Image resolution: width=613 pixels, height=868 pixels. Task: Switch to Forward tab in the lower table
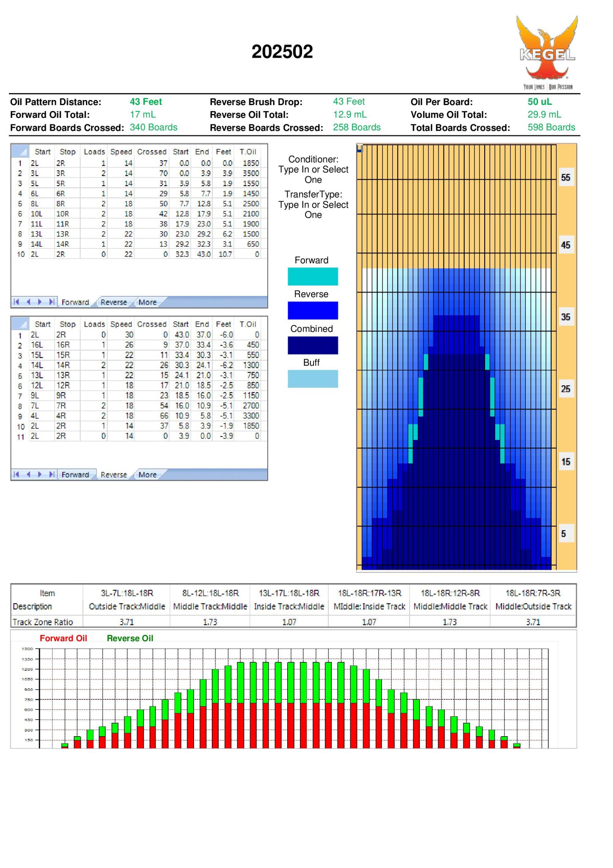(x=75, y=475)
